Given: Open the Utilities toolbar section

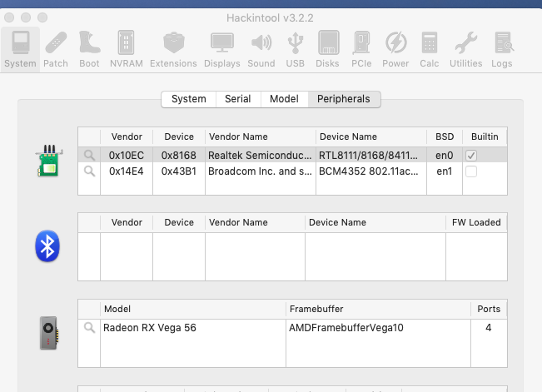Looking at the screenshot, I should tap(466, 49).
